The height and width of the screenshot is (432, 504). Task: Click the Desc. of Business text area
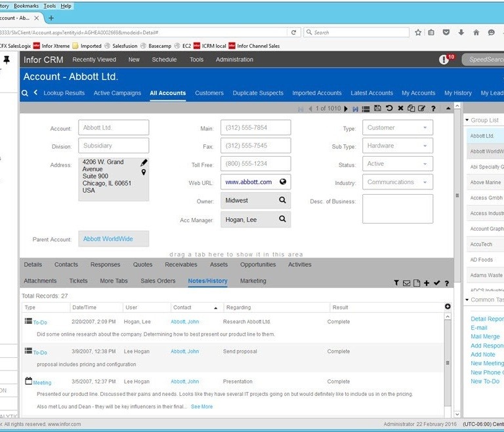click(398, 208)
